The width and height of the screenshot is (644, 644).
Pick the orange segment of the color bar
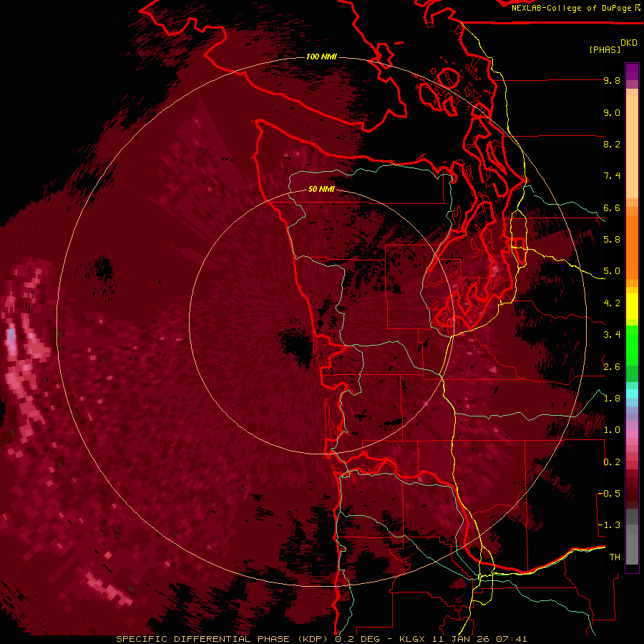(632, 246)
